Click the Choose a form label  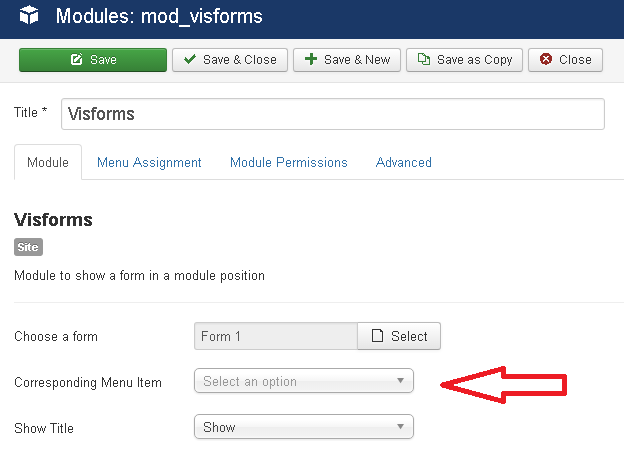(56, 337)
